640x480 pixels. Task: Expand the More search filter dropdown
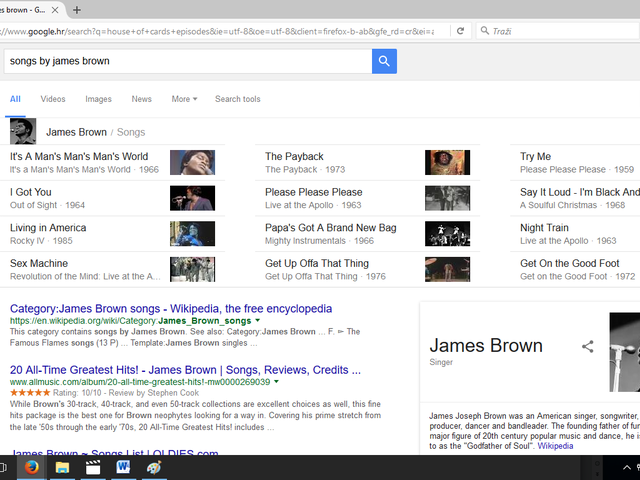click(184, 99)
